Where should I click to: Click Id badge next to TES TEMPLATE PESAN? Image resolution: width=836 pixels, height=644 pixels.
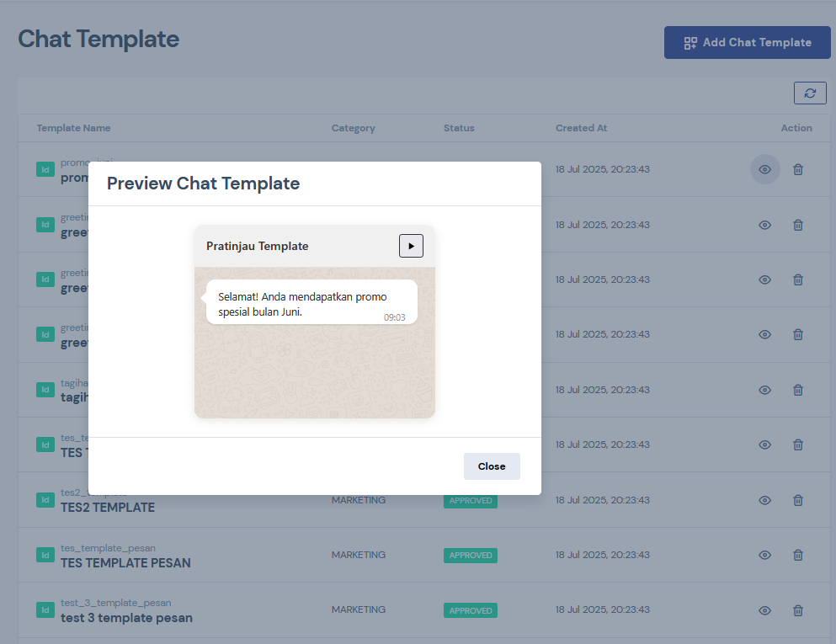[x=45, y=555]
